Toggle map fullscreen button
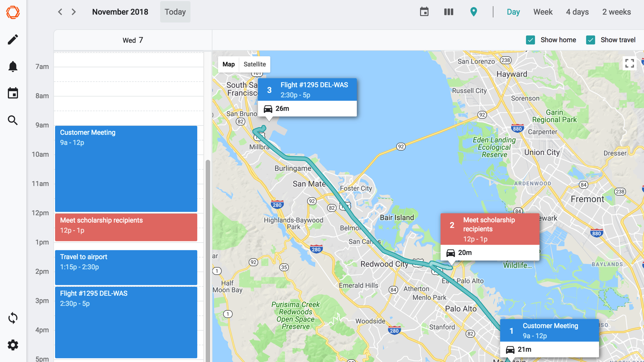The height and width of the screenshot is (362, 644). 629,63
